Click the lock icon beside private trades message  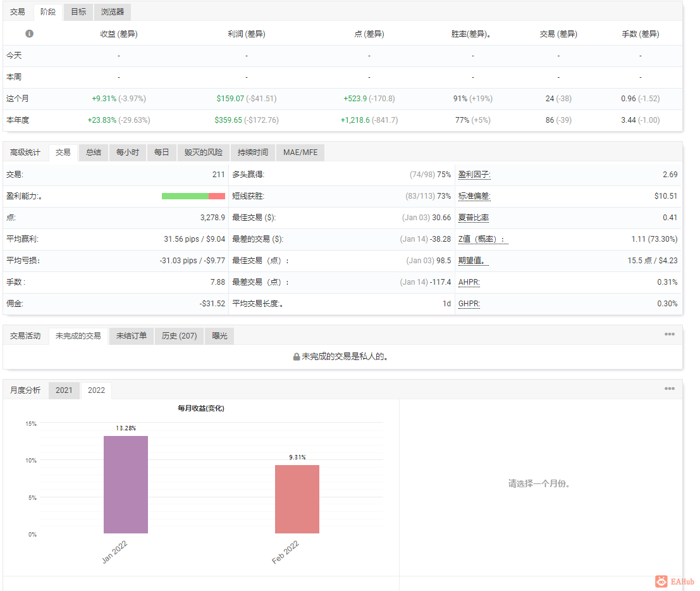click(x=296, y=357)
